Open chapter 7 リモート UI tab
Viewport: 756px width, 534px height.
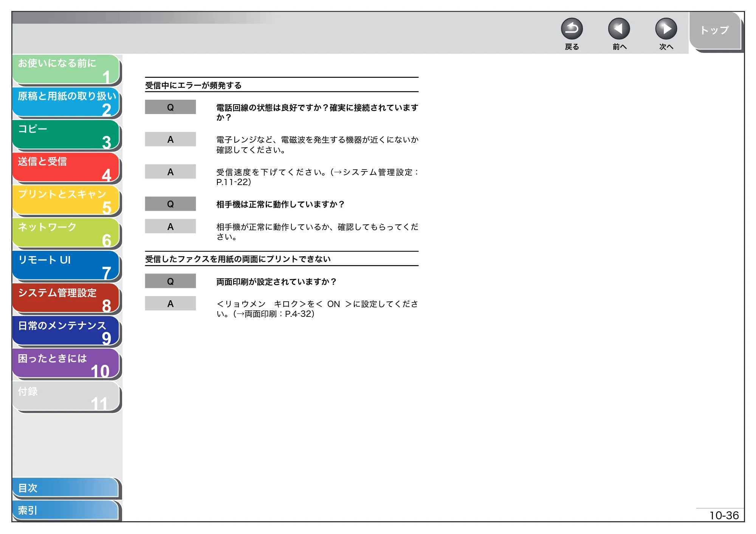66,266
